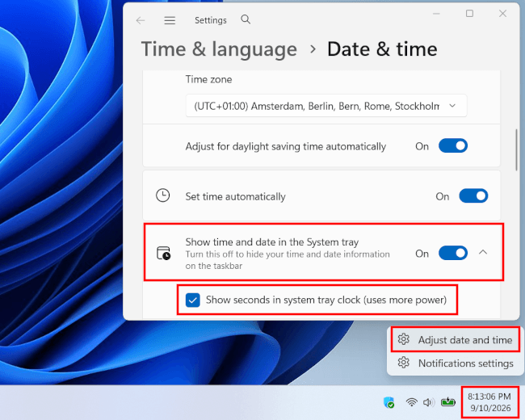Open Settings search via magnifier icon
This screenshot has width=525, height=420.
click(246, 19)
